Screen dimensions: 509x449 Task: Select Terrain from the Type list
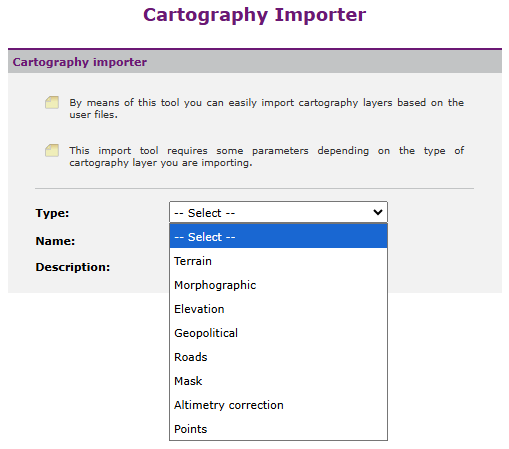pos(278,261)
